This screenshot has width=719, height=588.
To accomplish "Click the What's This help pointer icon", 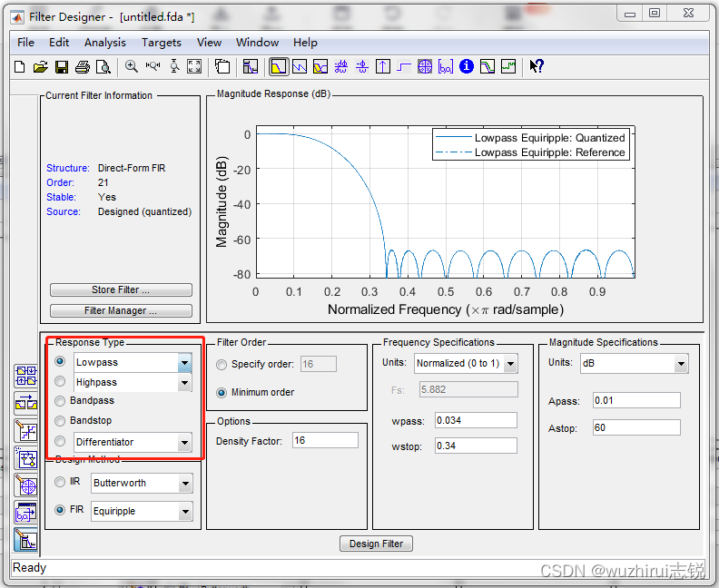I will 537,67.
